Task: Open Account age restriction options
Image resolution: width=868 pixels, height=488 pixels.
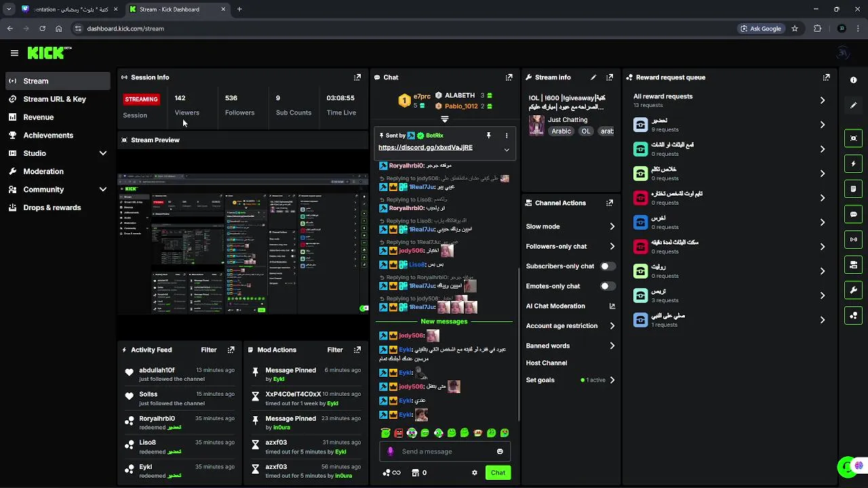Action: (612, 326)
